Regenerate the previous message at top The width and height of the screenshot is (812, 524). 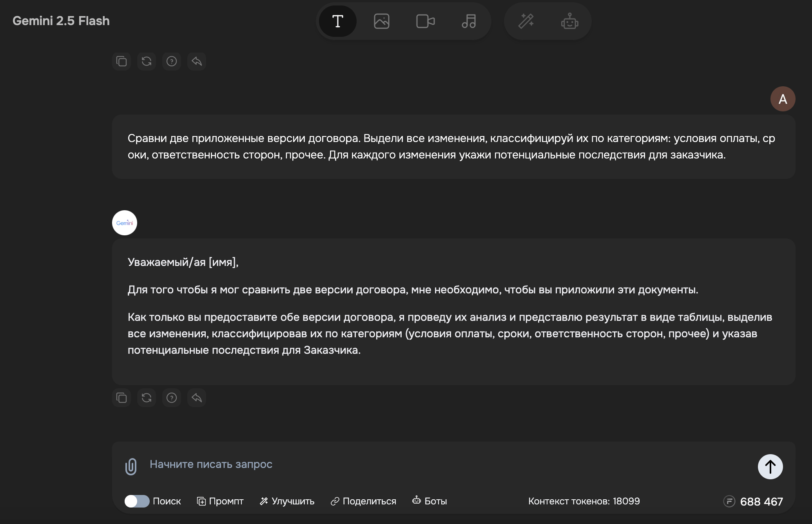[147, 61]
